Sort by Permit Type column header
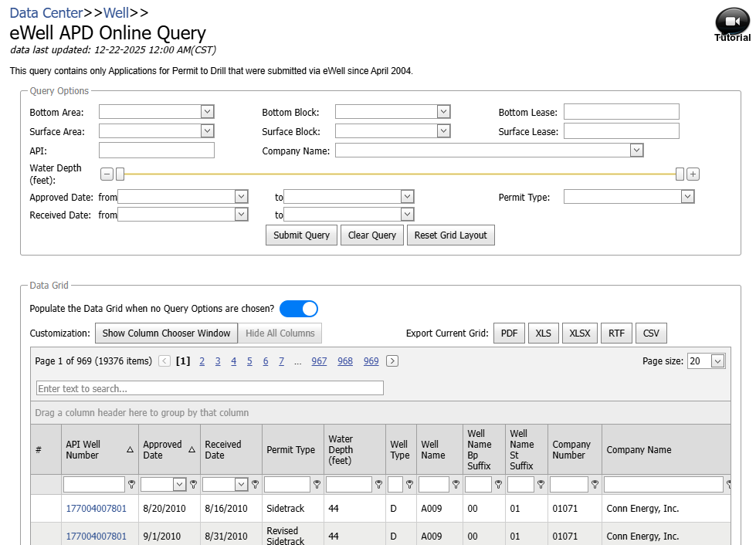 click(x=290, y=449)
